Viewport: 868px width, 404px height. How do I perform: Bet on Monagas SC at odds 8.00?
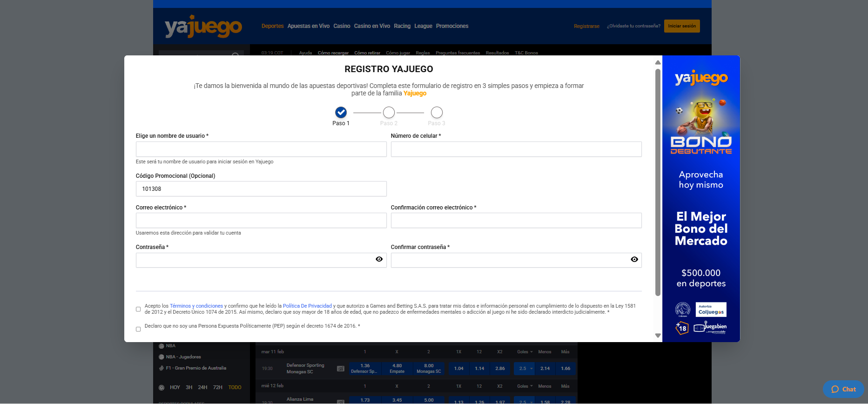click(429, 369)
